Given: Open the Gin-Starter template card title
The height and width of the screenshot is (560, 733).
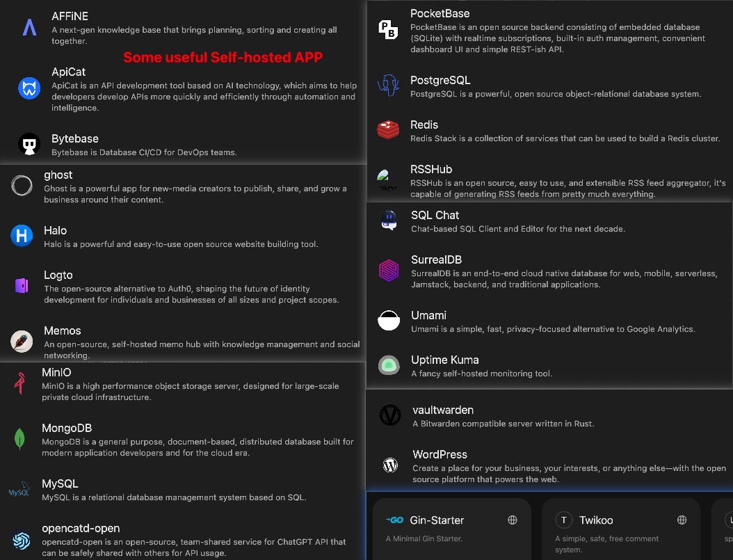Looking at the screenshot, I should (x=437, y=520).
